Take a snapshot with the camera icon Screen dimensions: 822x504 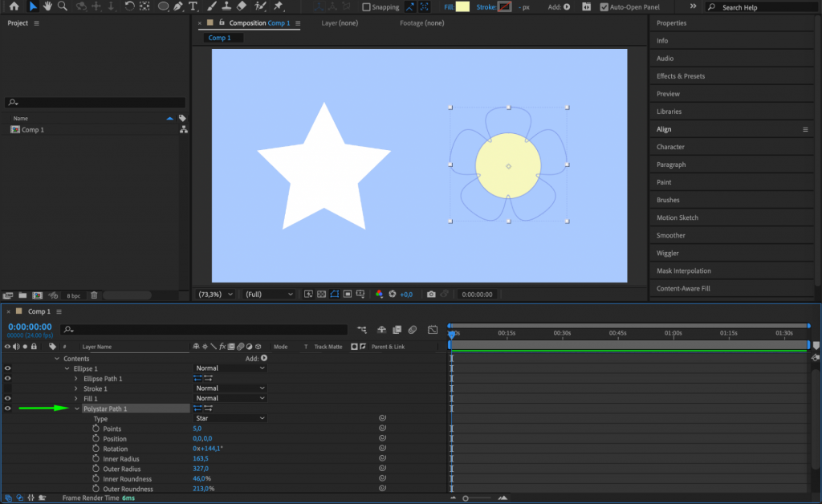pos(431,294)
